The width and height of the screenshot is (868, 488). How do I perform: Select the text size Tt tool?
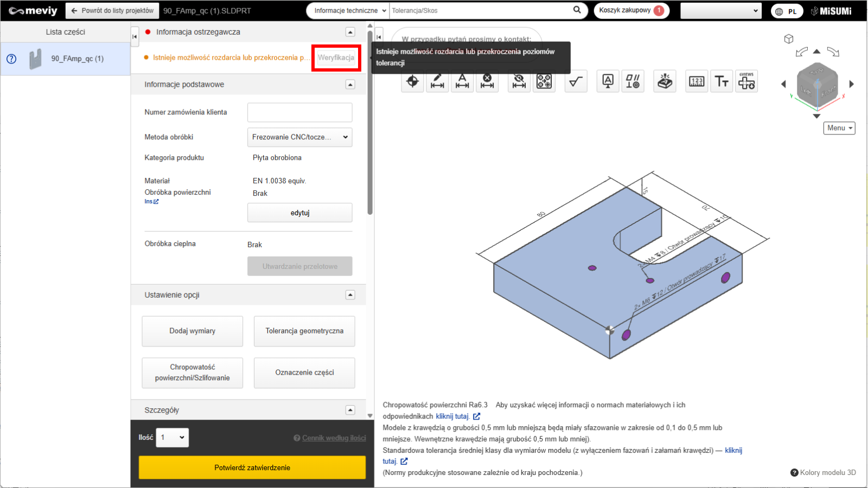click(x=722, y=81)
